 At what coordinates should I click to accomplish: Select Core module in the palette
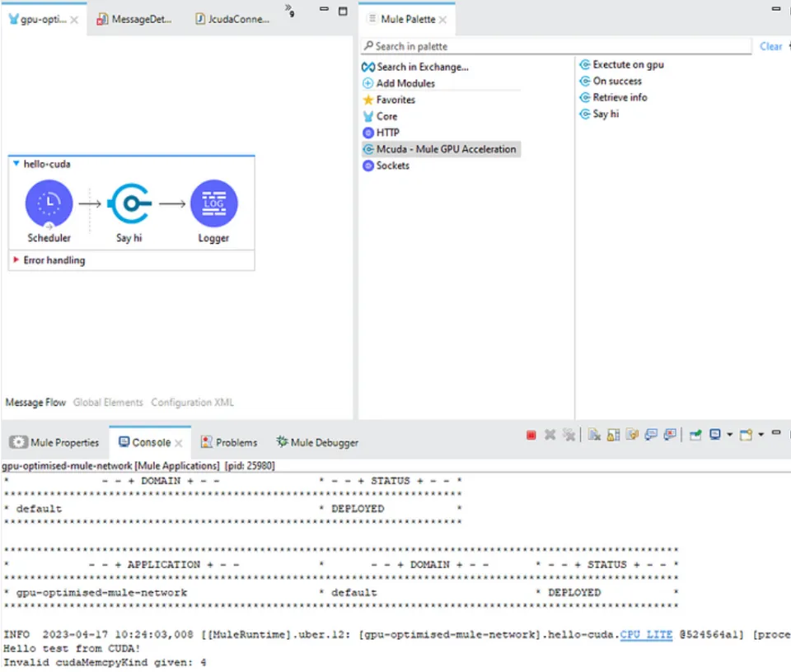[380, 116]
